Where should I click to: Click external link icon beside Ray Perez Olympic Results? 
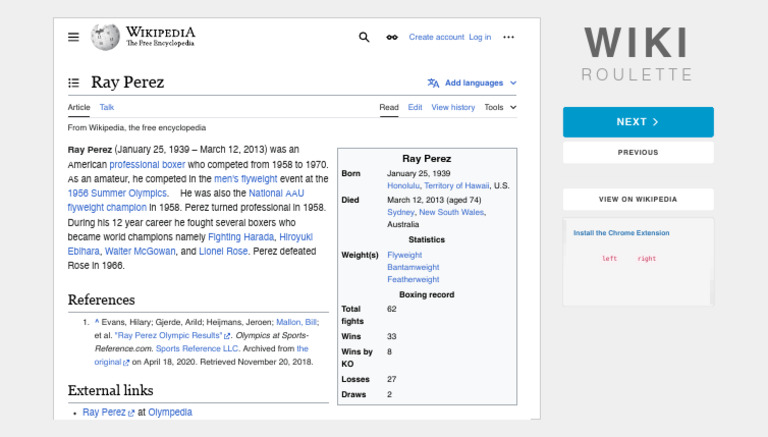coord(227,336)
